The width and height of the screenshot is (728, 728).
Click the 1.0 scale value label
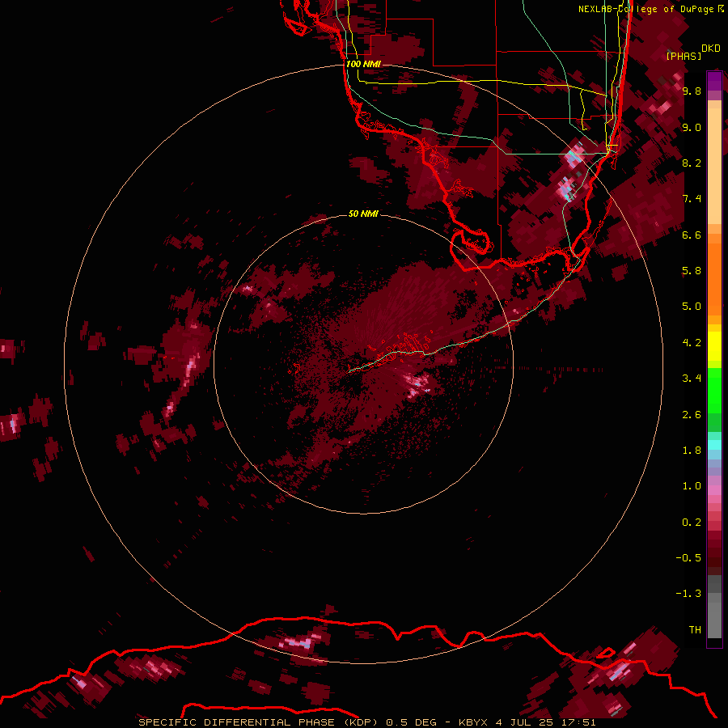(692, 486)
